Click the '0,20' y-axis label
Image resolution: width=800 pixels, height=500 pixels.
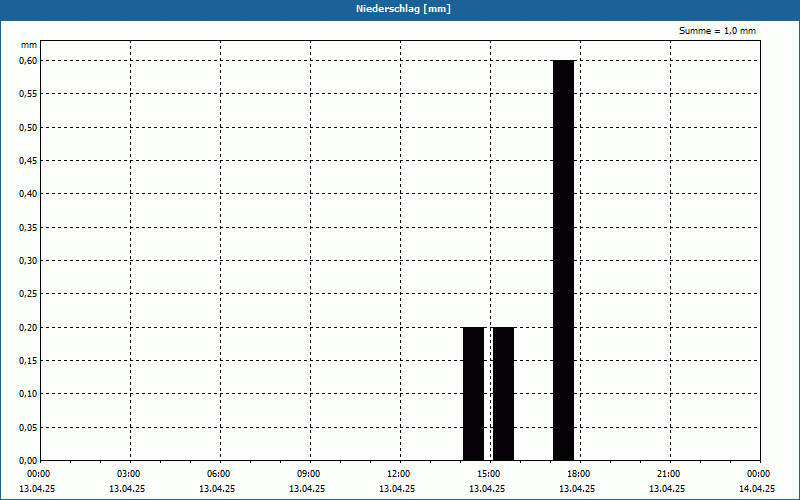pyautogui.click(x=29, y=328)
